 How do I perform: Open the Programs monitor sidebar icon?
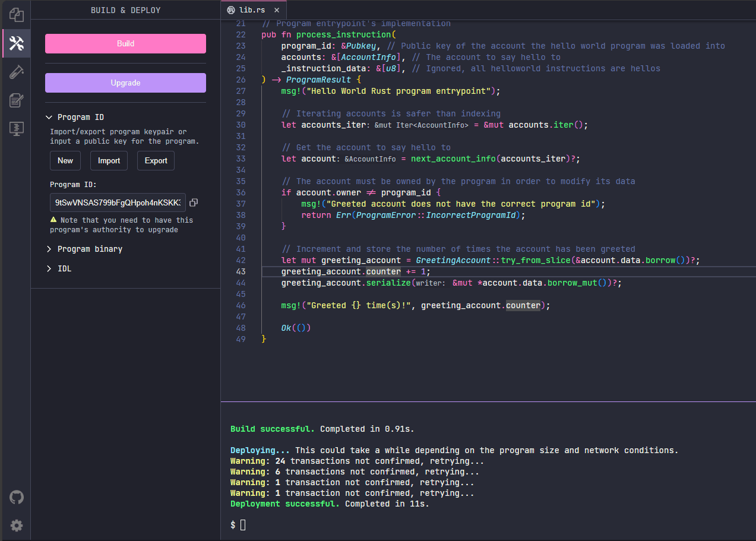click(x=16, y=129)
